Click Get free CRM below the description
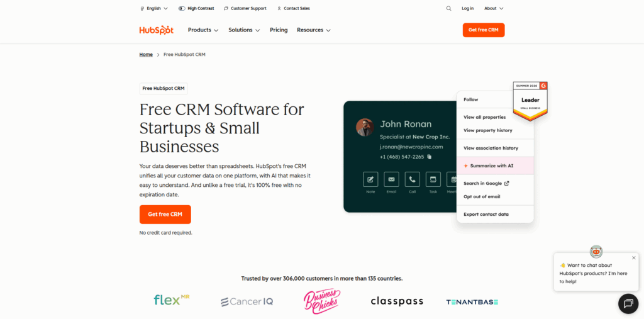 coord(165,214)
